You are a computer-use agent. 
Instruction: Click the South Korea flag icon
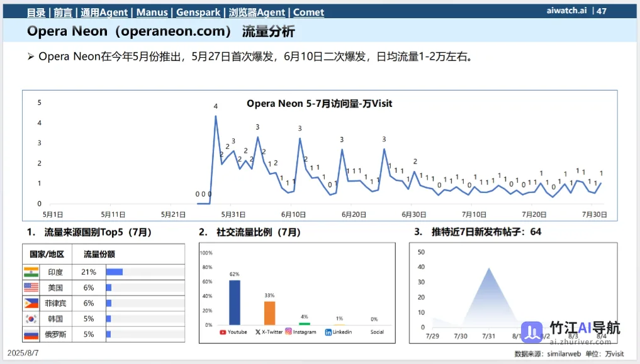coord(31,318)
